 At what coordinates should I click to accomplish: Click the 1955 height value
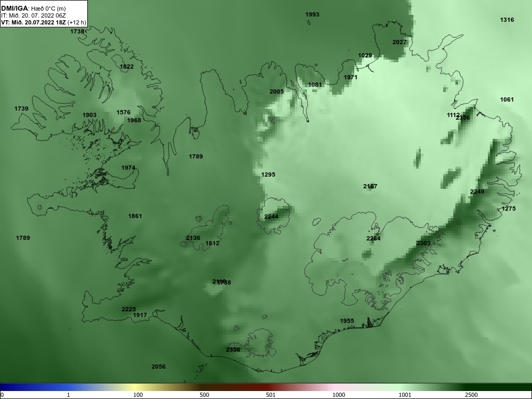347,321
